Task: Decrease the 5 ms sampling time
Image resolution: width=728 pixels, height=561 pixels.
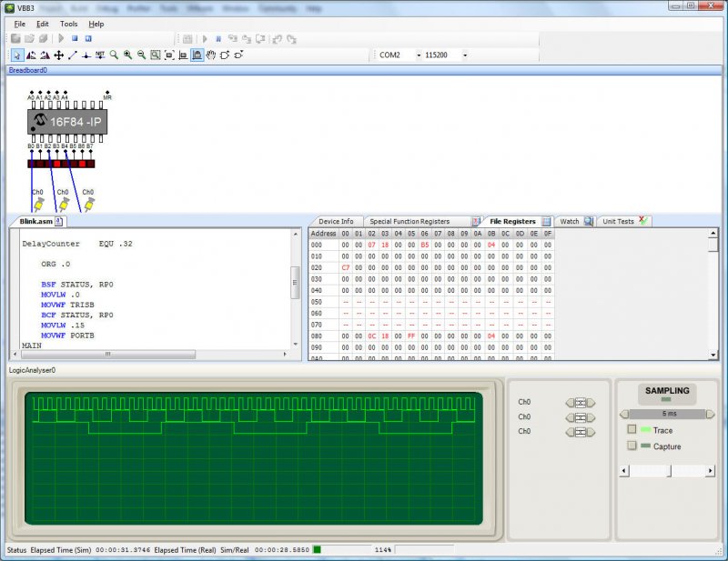Action: pos(624,414)
